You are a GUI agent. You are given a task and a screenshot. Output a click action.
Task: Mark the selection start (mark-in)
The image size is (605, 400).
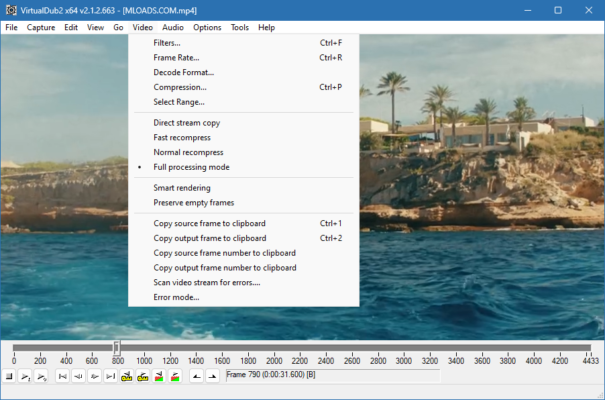[x=196, y=376]
